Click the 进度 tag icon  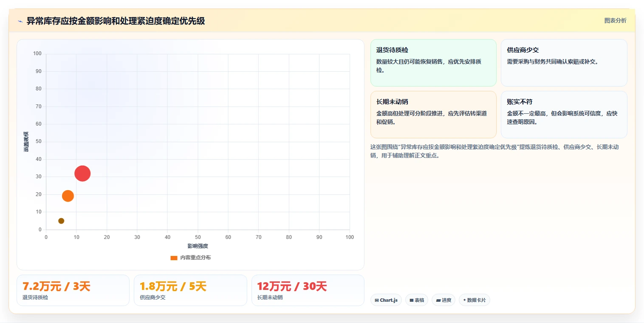click(x=438, y=301)
